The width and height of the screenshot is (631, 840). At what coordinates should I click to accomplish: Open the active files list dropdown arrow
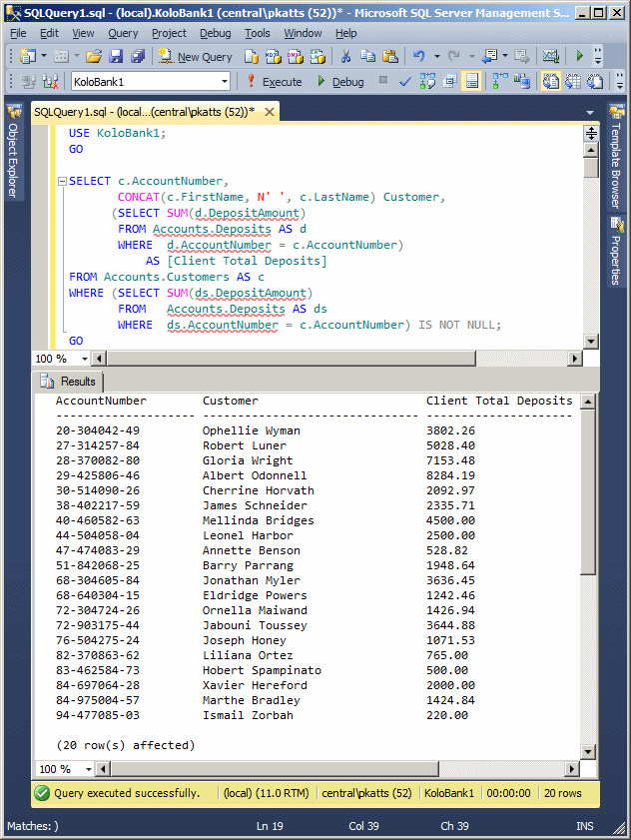click(590, 113)
